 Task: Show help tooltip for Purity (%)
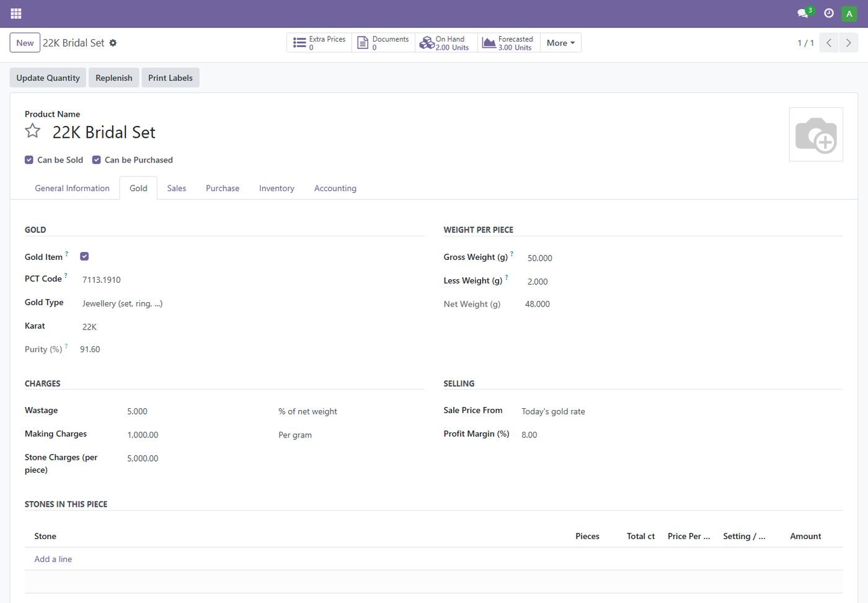point(66,346)
